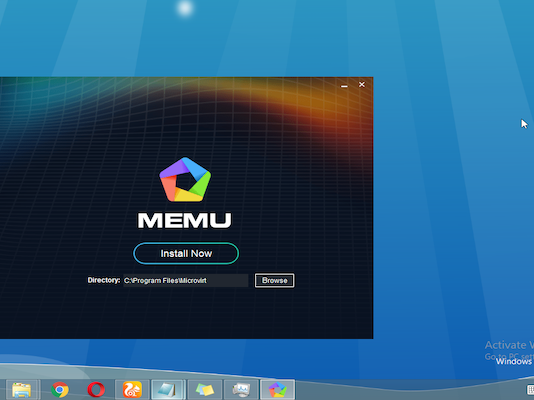Click the Go to PC settings text
The height and width of the screenshot is (400, 534).
click(509, 356)
